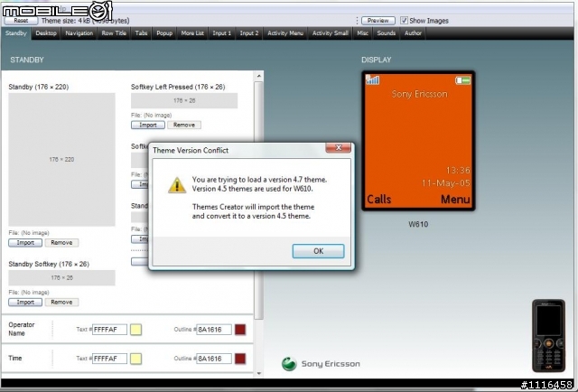Image resolution: width=578 pixels, height=392 pixels.
Task: Go to the Tabs tab
Action: (x=141, y=33)
